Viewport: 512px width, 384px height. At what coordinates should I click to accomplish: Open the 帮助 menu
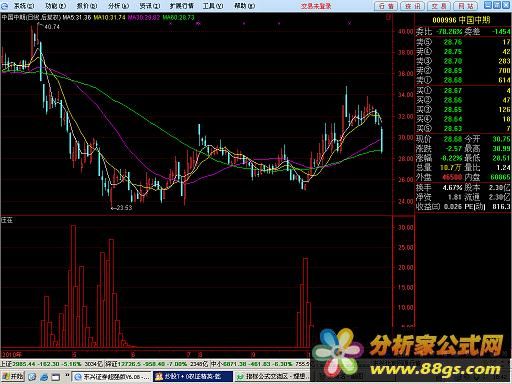point(245,6)
